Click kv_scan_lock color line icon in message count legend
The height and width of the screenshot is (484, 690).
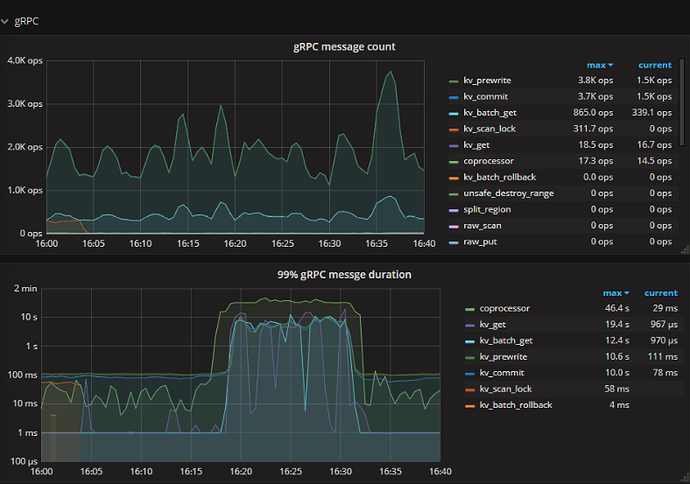tap(455, 129)
